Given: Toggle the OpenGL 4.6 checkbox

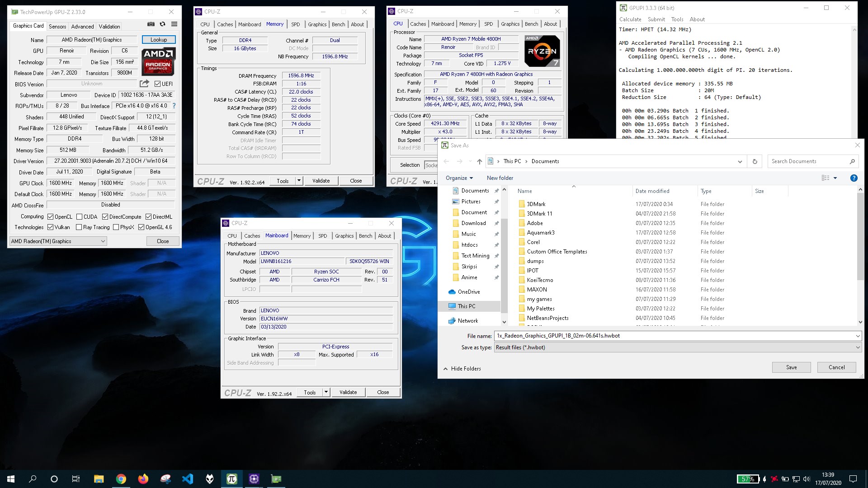Looking at the screenshot, I should (142, 227).
